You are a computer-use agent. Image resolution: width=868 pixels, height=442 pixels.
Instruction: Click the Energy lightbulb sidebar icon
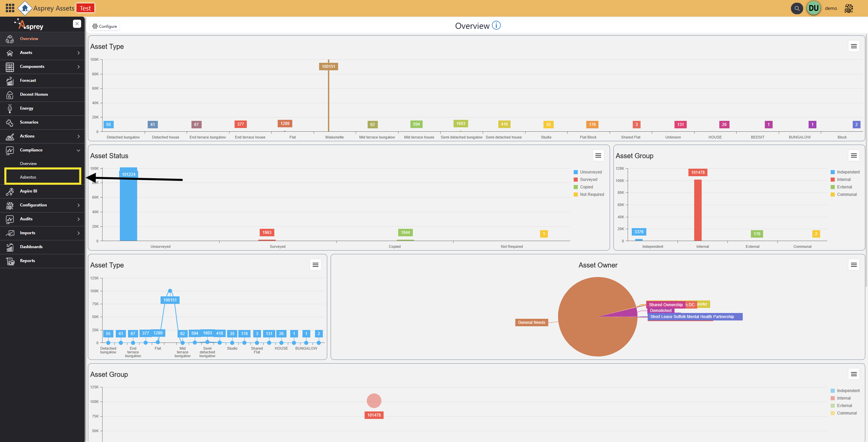(x=10, y=109)
